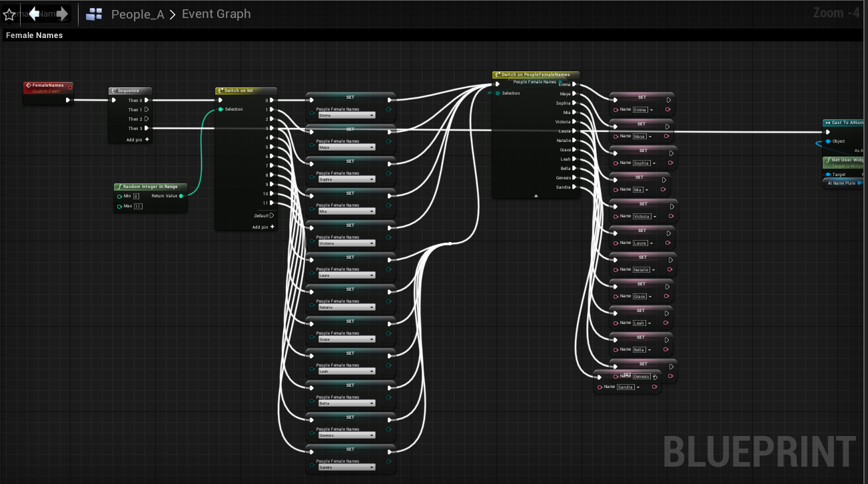Edit the Name field containing Sandra
868x484 pixels.
tap(626, 387)
